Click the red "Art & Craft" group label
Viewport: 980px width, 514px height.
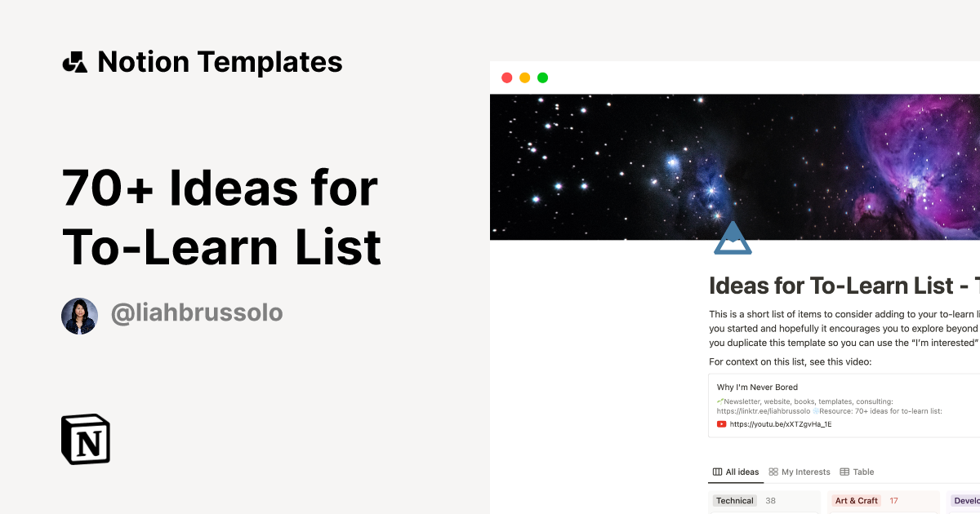[856, 500]
